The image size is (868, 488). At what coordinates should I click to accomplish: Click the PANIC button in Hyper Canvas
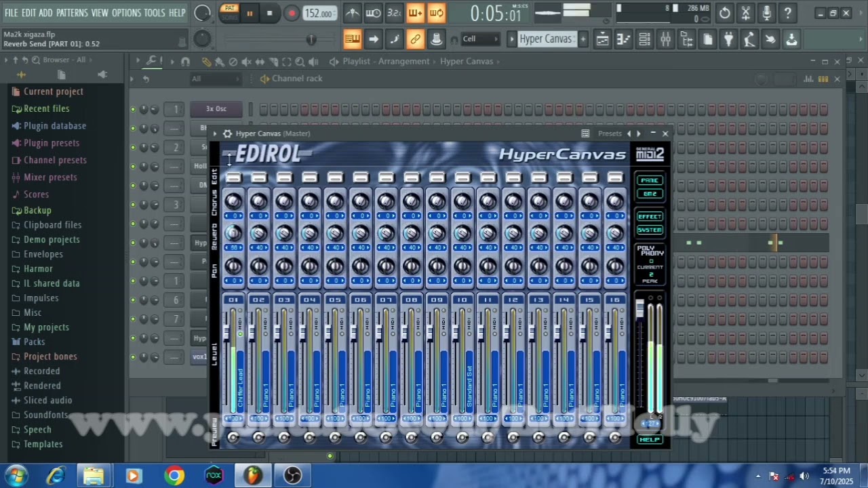(x=650, y=180)
